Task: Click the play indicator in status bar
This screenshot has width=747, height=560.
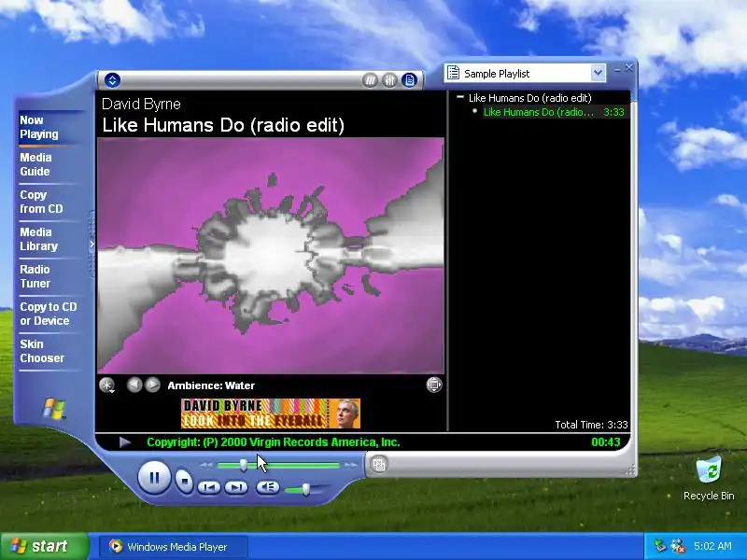Action: [125, 442]
